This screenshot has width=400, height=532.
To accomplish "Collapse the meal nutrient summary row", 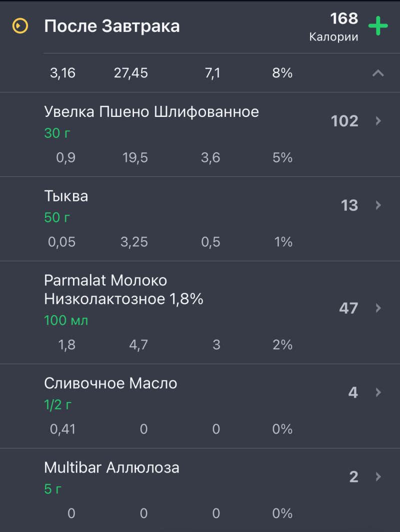I will tap(378, 73).
